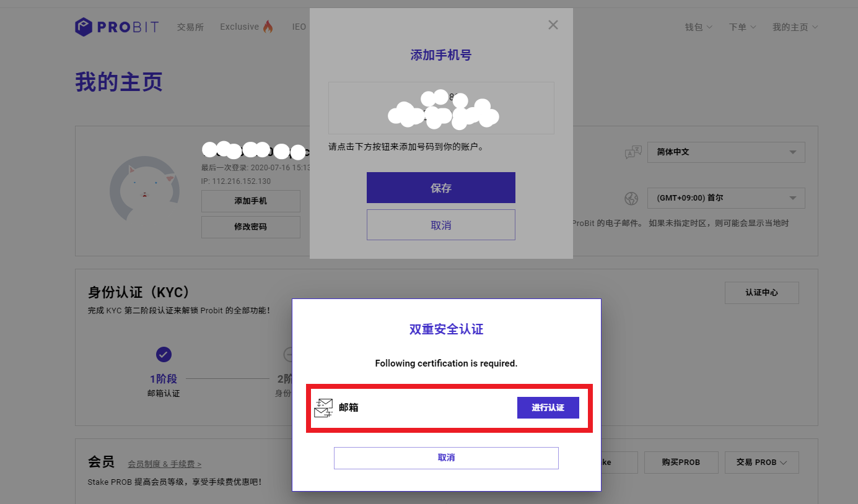The width and height of the screenshot is (858, 504).
Task: Open the (GMT+09:00) 首尔 timezone dropdown
Action: pyautogui.click(x=725, y=198)
